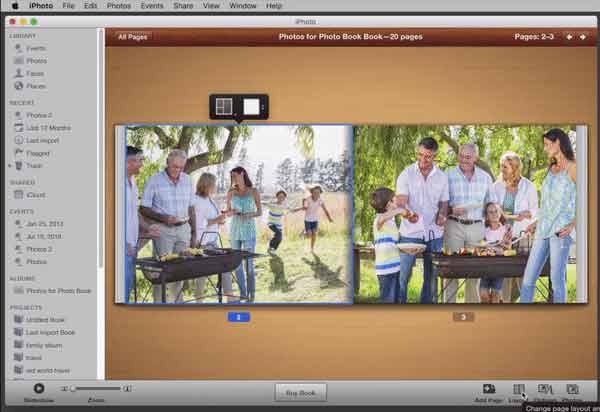The height and width of the screenshot is (412, 600).
Task: Go to next pages arrow
Action: click(x=583, y=37)
